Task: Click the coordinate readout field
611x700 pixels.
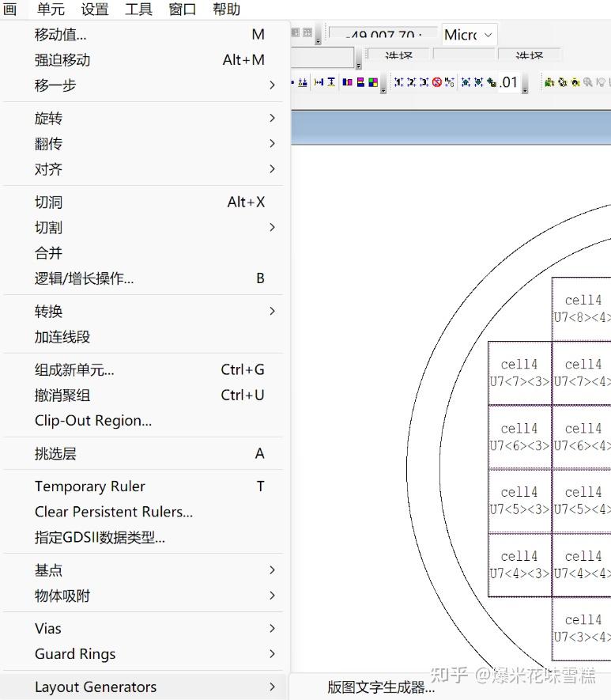Action: (383, 34)
